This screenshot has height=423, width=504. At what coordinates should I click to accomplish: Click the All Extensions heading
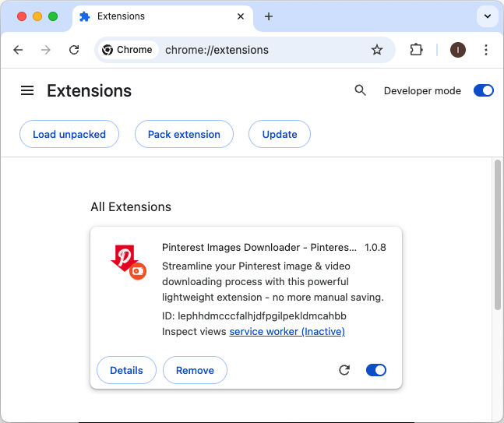131,206
